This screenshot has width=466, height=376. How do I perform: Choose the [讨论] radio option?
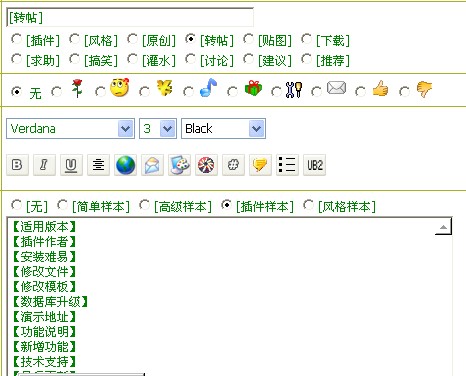pos(190,59)
